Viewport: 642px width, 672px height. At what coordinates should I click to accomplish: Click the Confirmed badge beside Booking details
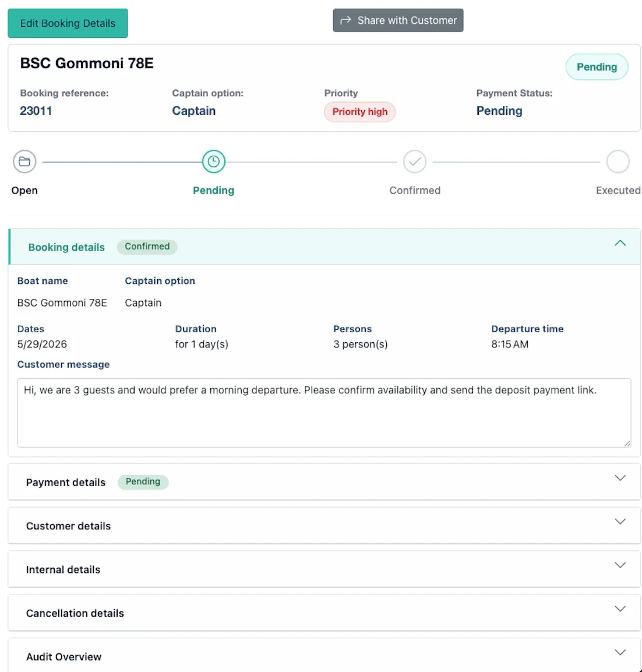(147, 247)
